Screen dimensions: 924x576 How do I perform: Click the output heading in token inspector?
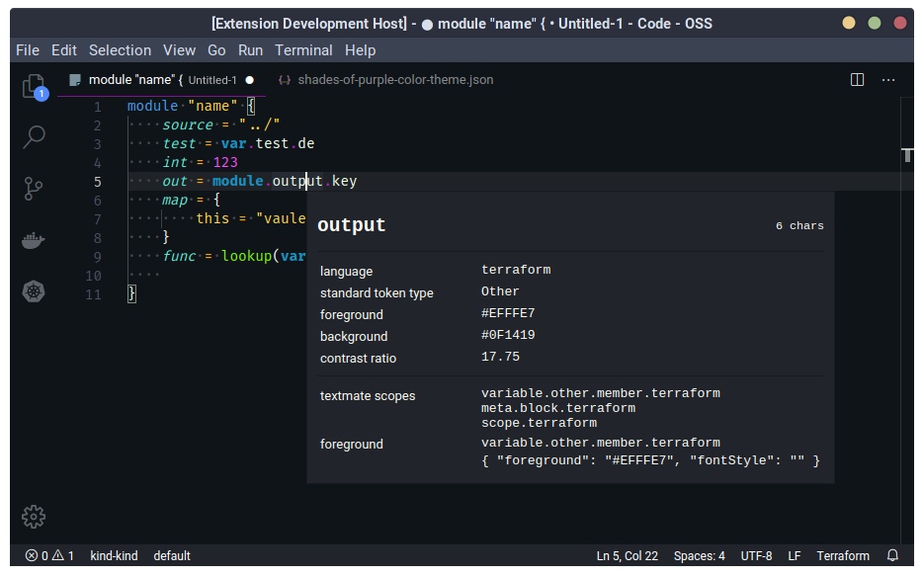(x=351, y=225)
